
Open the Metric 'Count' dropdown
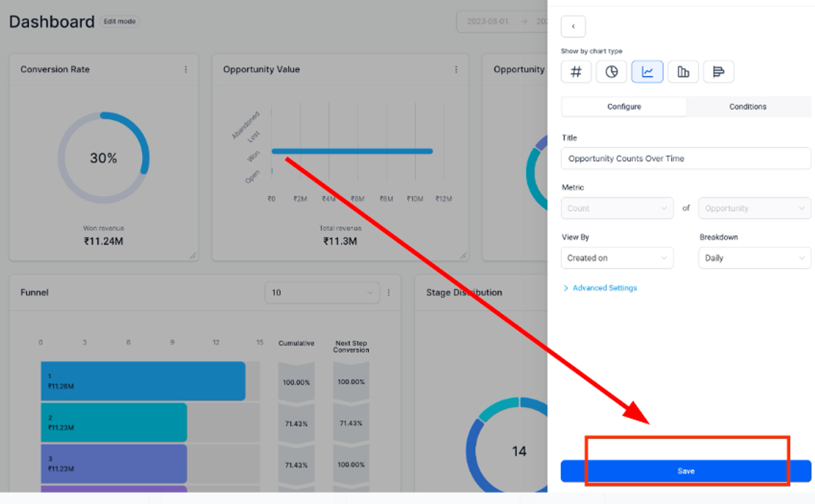tap(617, 208)
